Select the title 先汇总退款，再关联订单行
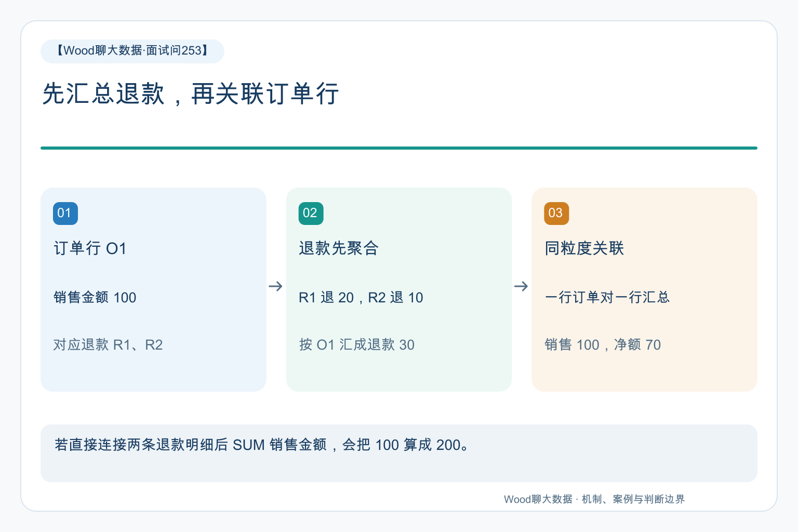This screenshot has height=532, width=798. [x=191, y=94]
